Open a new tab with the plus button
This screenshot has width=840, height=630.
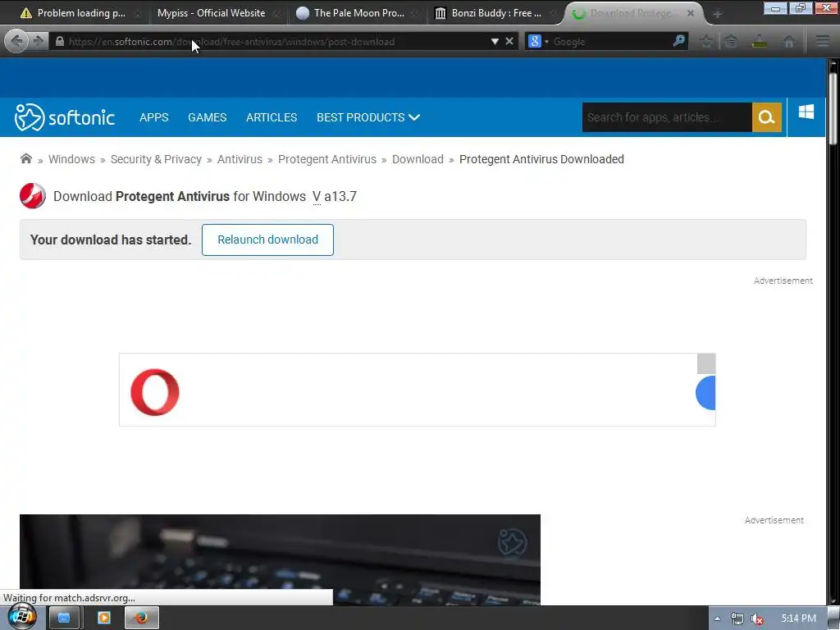coord(717,13)
